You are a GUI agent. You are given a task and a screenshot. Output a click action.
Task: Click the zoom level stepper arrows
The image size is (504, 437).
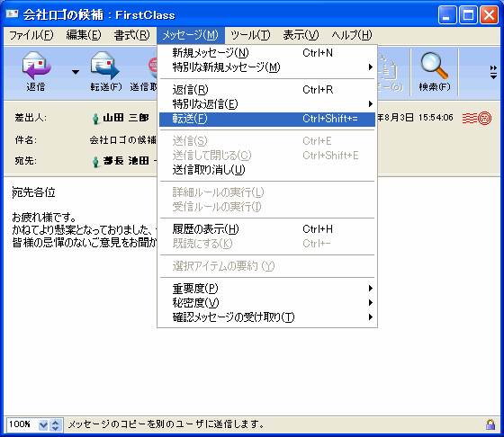point(55,425)
